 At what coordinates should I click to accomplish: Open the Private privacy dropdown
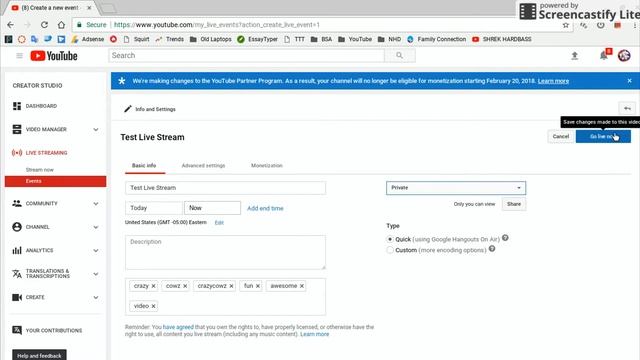pyautogui.click(x=456, y=188)
